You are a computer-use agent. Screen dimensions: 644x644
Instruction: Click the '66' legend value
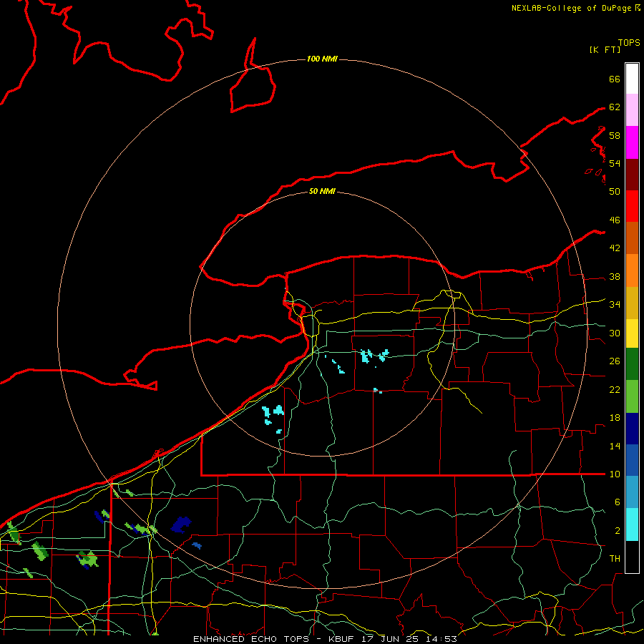615,79
